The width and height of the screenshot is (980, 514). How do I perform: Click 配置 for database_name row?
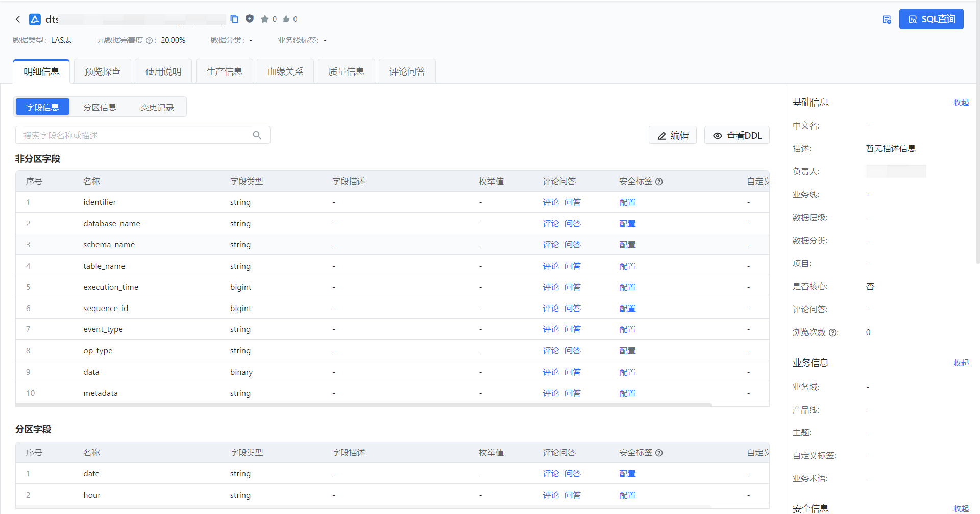tap(627, 224)
